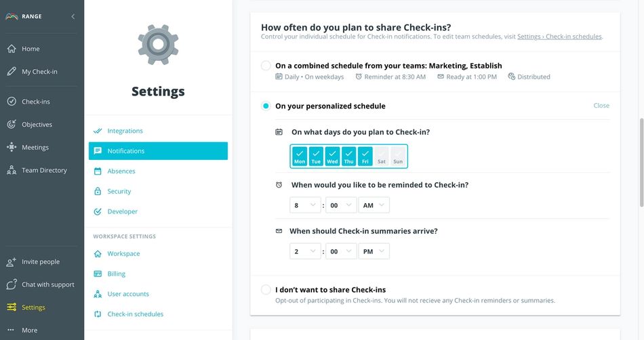Click the Objectives target icon
Screen dimensions: 644x340
[12, 125]
